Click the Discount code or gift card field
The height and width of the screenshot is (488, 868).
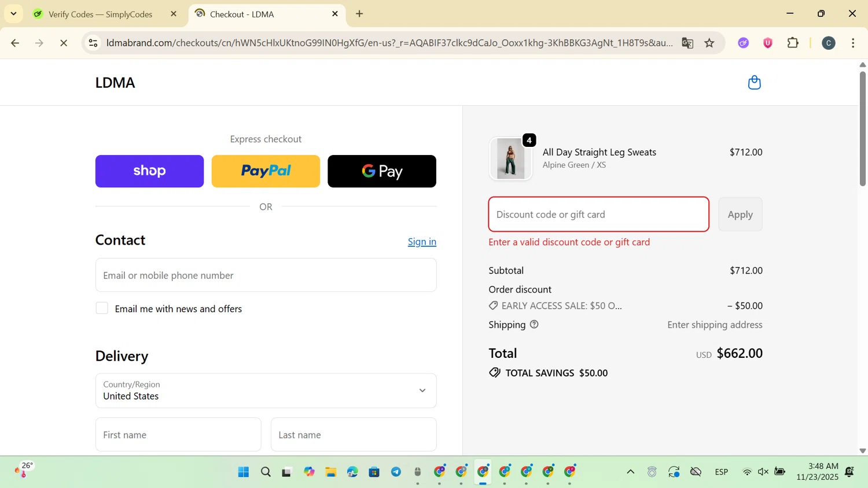click(598, 215)
